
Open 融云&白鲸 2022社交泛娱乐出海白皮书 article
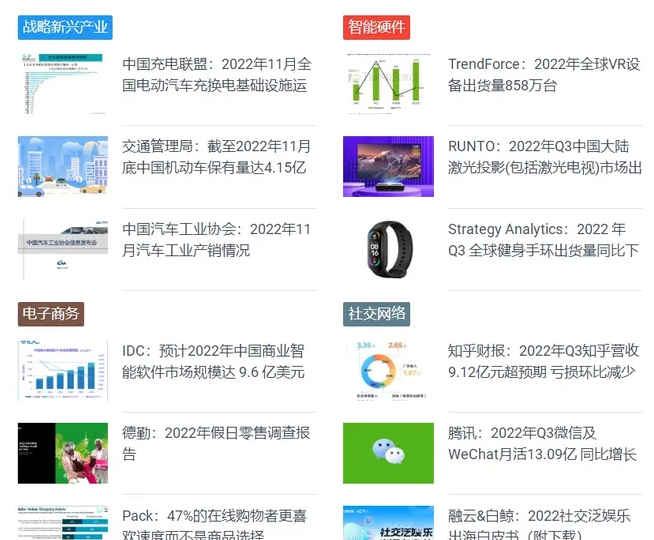coord(539,525)
